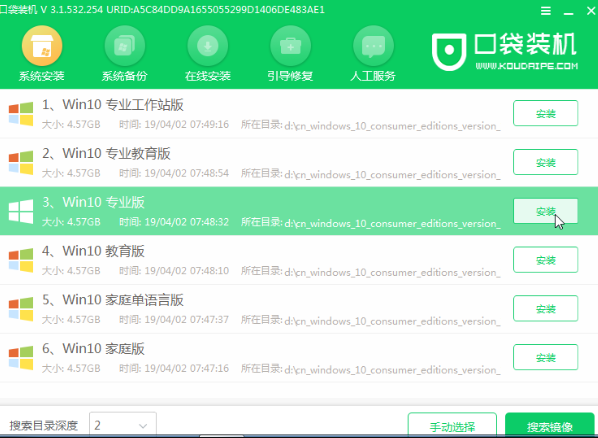Click the 搜索镜像 search image button
598x438 pixels.
[x=550, y=425]
